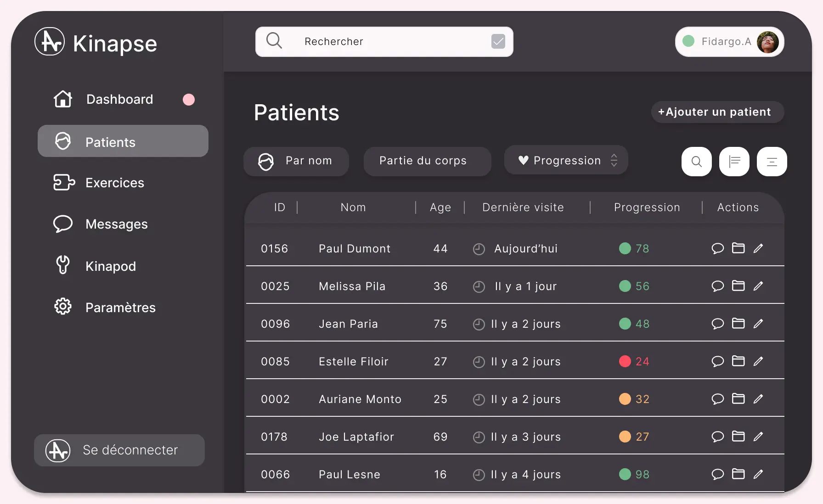Open folder icon for Estelle Filoir
This screenshot has width=823, height=504.
(x=738, y=361)
